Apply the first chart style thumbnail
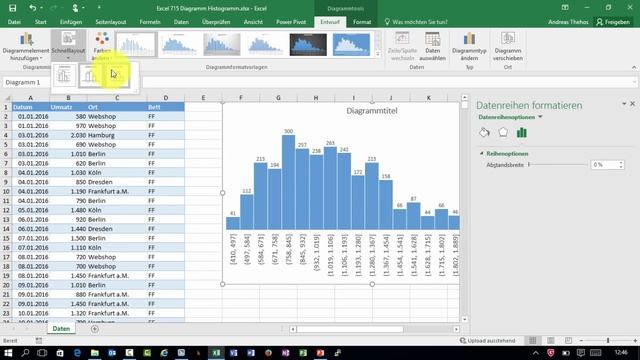This screenshot has height=360, width=640. [x=136, y=44]
